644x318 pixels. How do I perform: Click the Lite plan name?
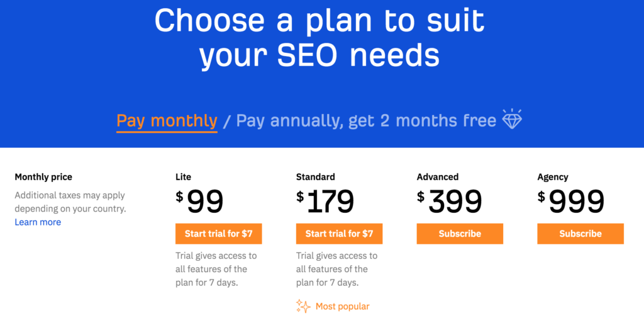(183, 177)
